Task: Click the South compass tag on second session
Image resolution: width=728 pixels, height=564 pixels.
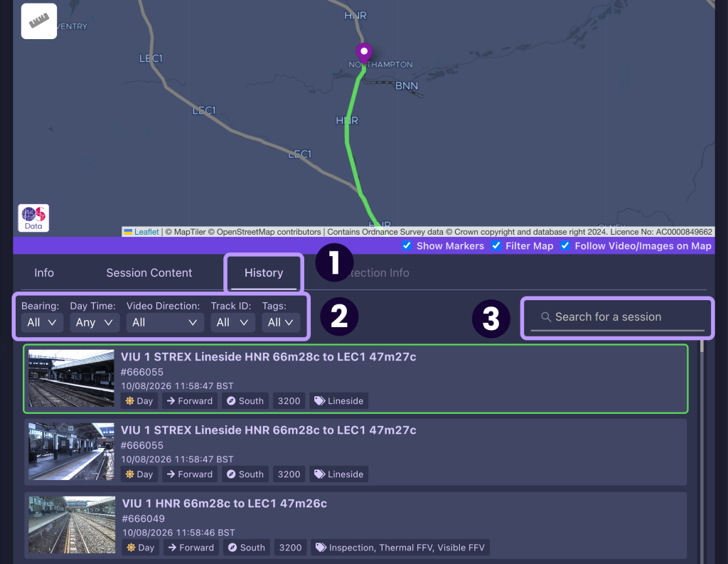Action: 245,474
